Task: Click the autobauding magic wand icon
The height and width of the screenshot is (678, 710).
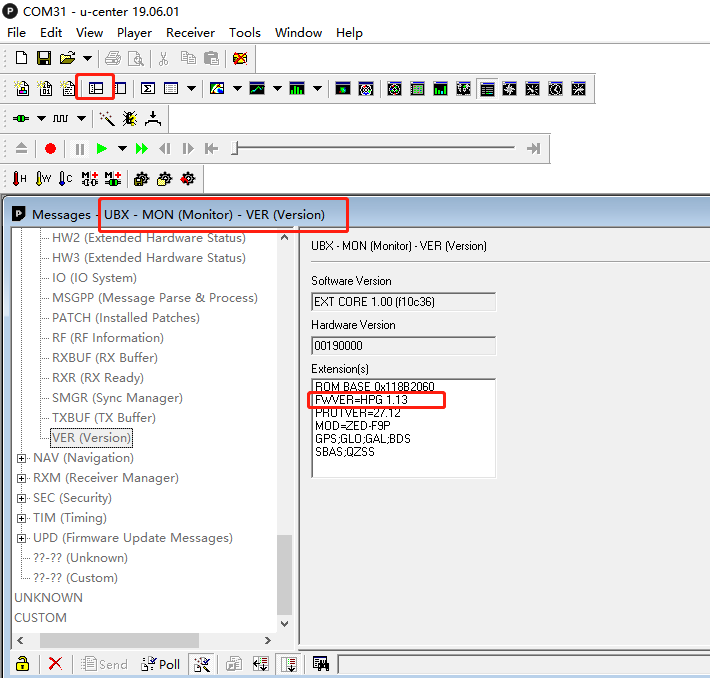Action: tap(107, 119)
